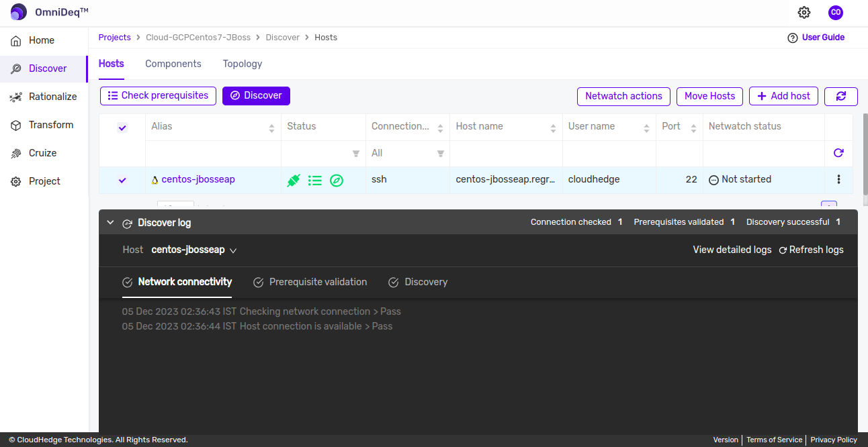The image size is (868, 447).
Task: Open the Host centos-jbosseap dropdown
Action: point(194,250)
